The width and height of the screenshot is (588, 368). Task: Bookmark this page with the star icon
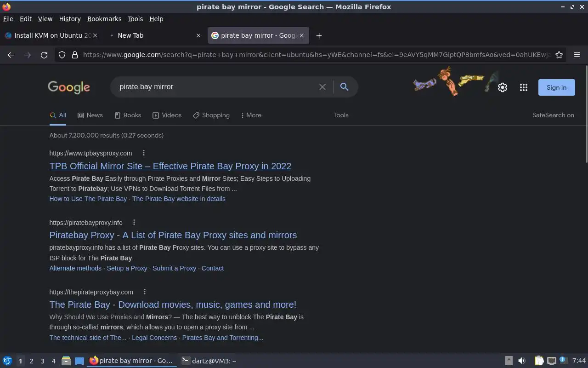click(x=559, y=55)
